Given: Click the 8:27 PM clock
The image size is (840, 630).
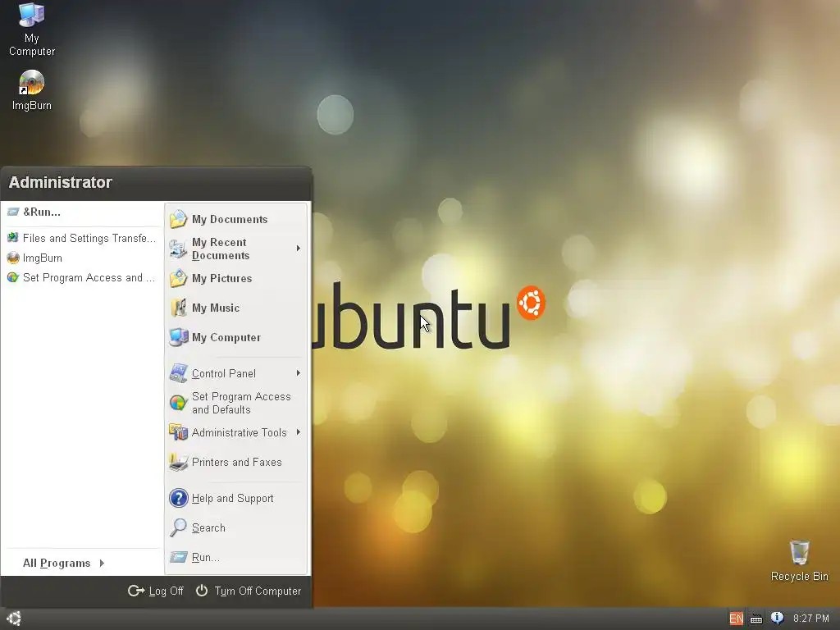Looking at the screenshot, I should click(x=810, y=619).
